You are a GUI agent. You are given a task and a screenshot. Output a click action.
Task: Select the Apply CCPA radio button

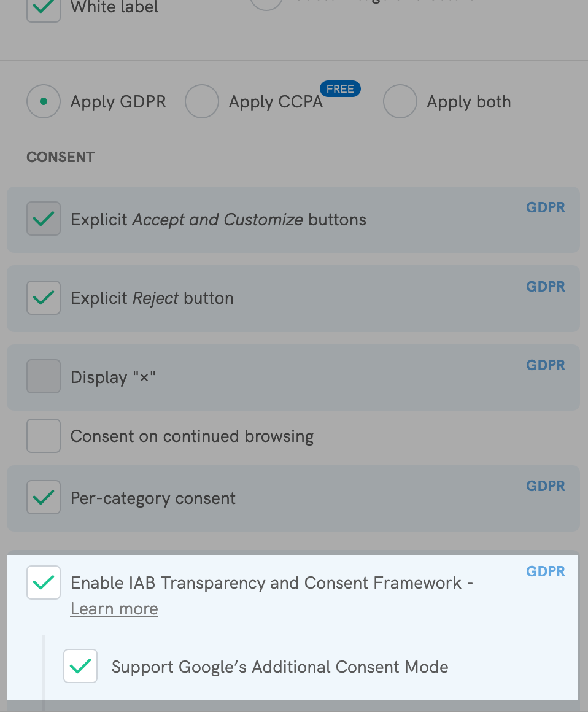tap(202, 101)
